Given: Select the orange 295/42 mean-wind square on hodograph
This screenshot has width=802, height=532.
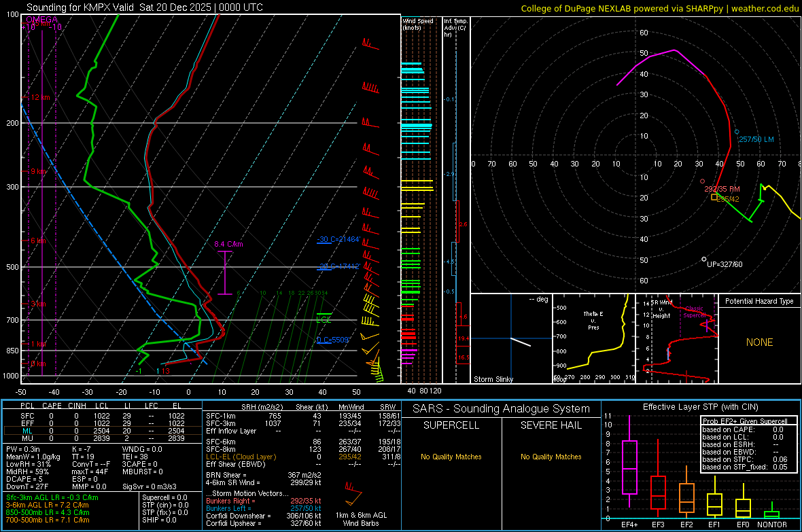Looking at the screenshot, I should [714, 197].
